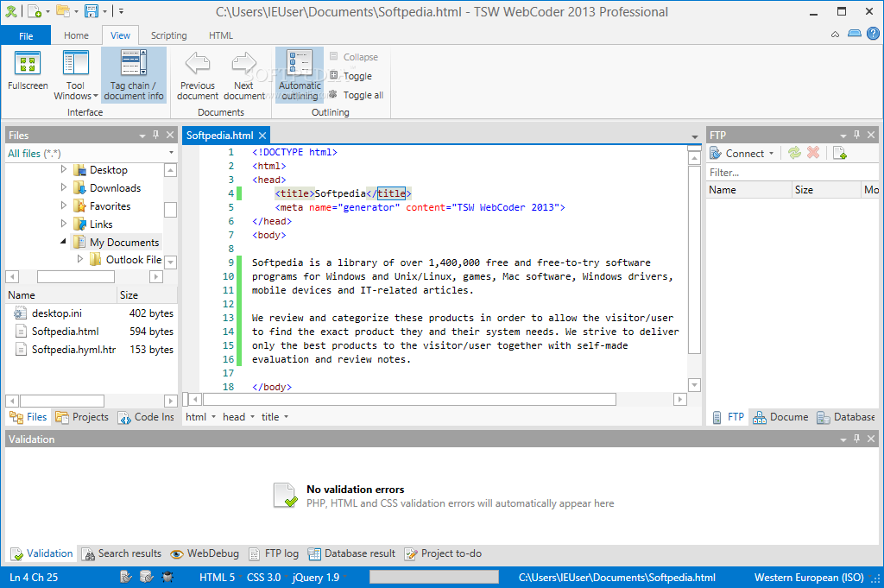Expand the Desktop folder in tree
884x588 pixels.
(63, 169)
